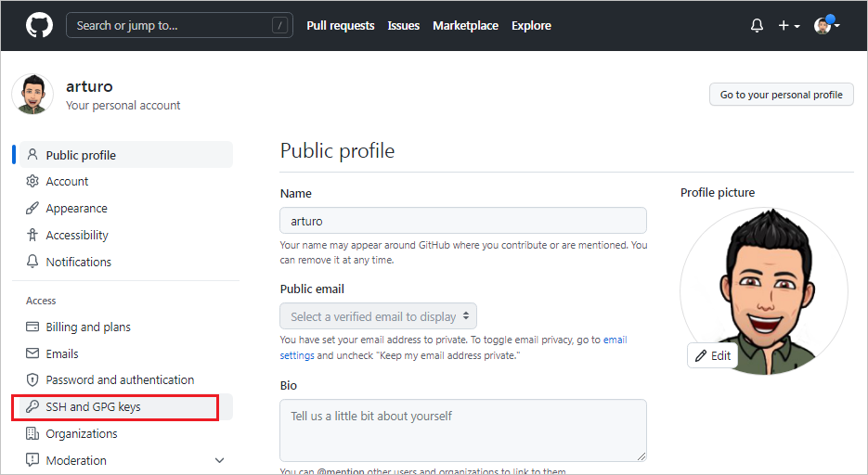Open Explore in the top navigation

(x=531, y=25)
